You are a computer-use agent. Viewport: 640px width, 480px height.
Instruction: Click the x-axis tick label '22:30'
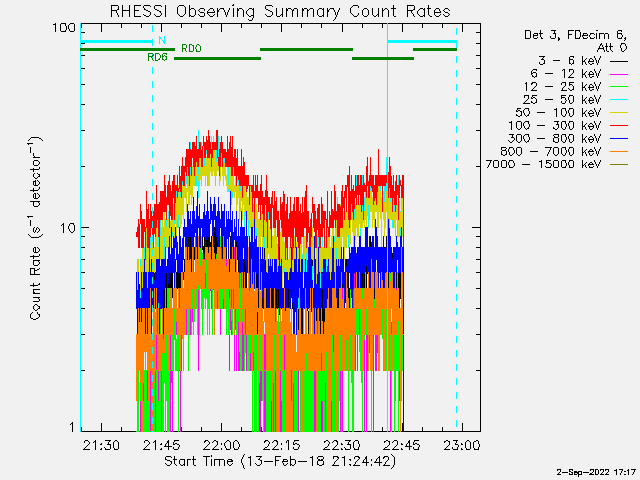[x=342, y=445]
